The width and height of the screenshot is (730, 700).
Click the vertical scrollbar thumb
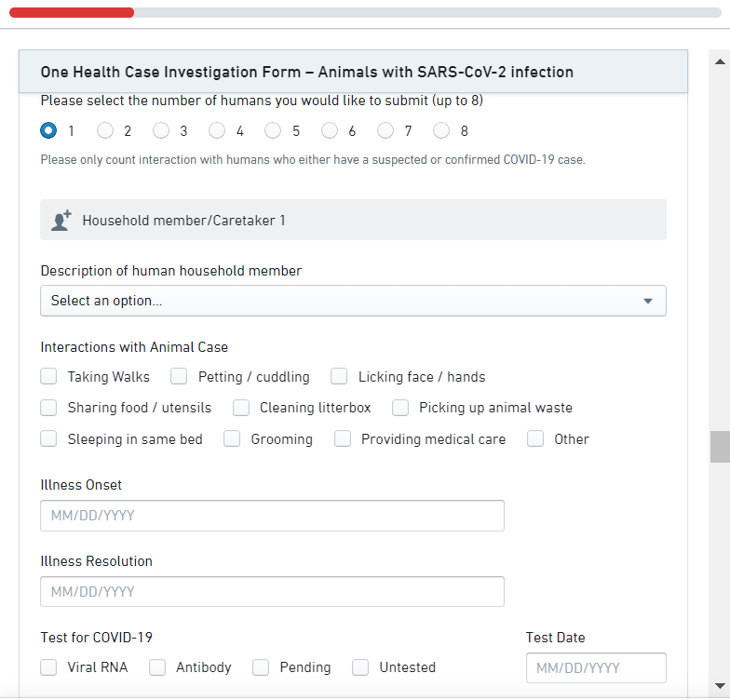720,447
